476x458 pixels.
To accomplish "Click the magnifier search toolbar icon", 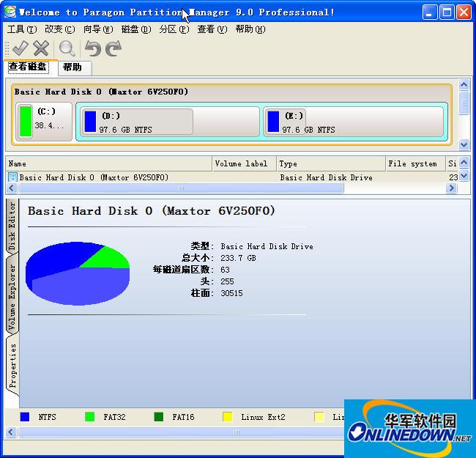I will [x=67, y=48].
